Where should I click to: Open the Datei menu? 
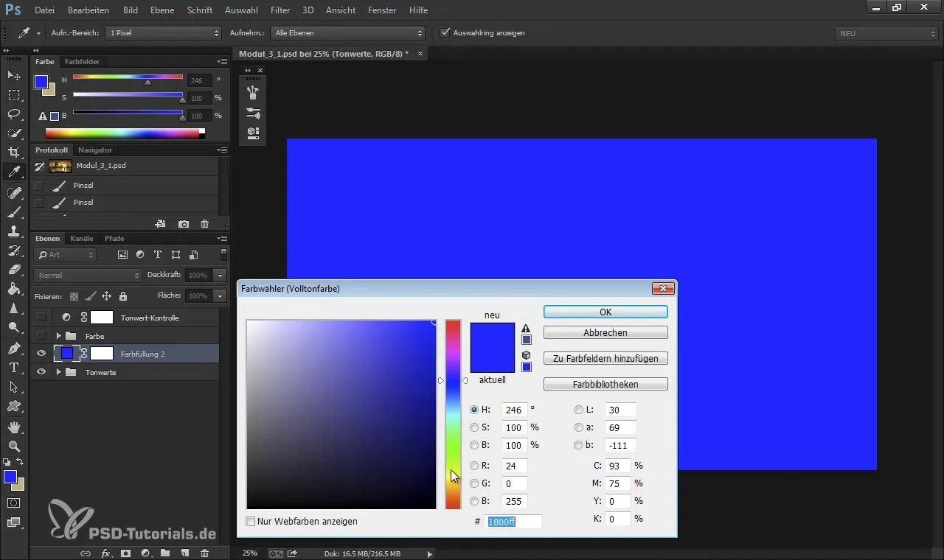tap(44, 10)
